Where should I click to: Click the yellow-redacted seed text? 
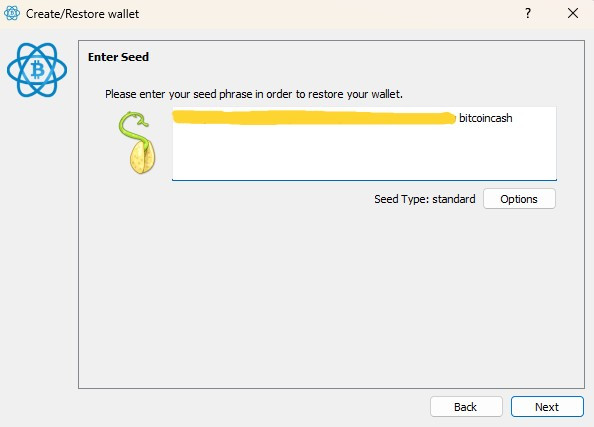click(x=314, y=117)
